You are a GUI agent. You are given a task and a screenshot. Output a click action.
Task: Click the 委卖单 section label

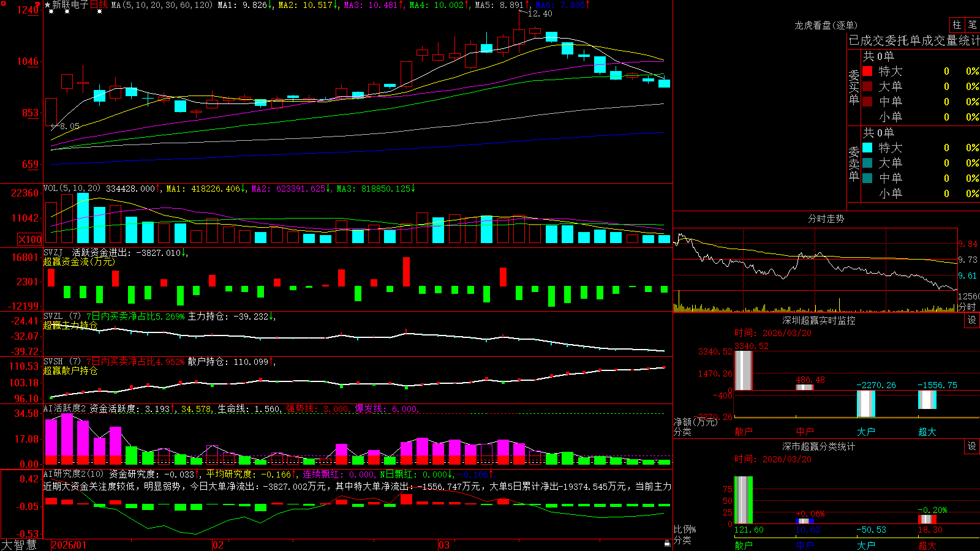(854, 164)
